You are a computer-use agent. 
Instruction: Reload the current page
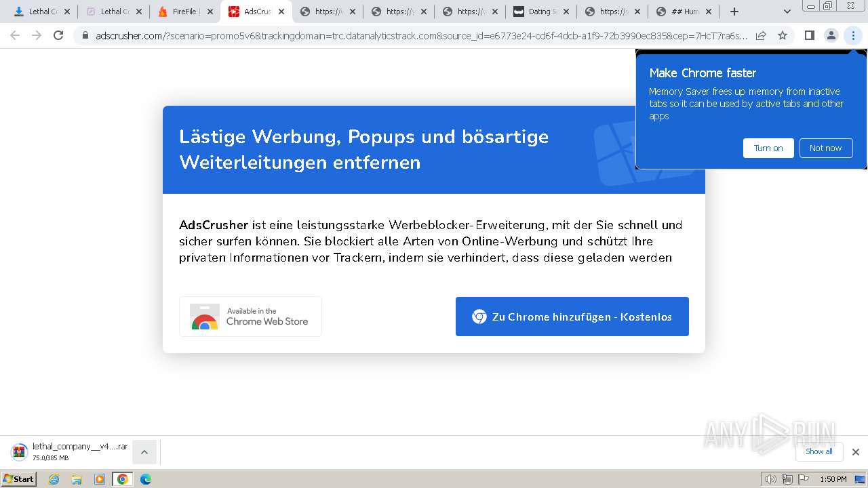(58, 35)
